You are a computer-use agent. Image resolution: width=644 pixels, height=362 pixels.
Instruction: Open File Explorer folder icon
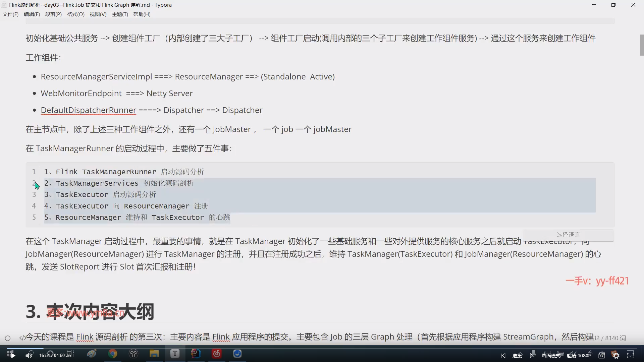(x=154, y=354)
